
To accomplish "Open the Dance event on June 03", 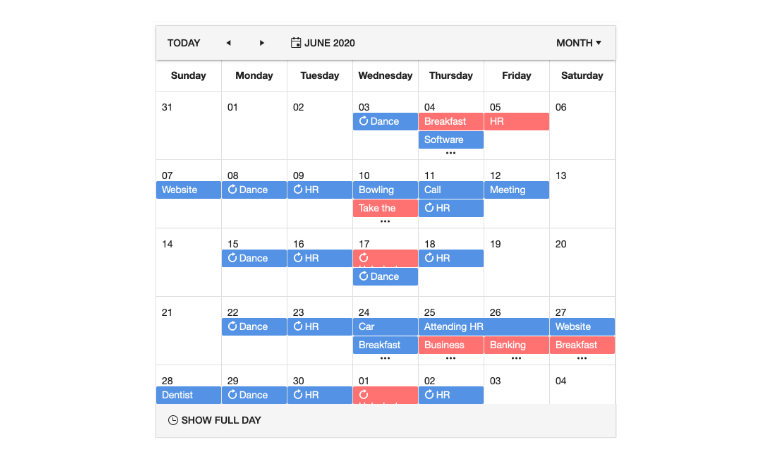I will tap(385, 121).
